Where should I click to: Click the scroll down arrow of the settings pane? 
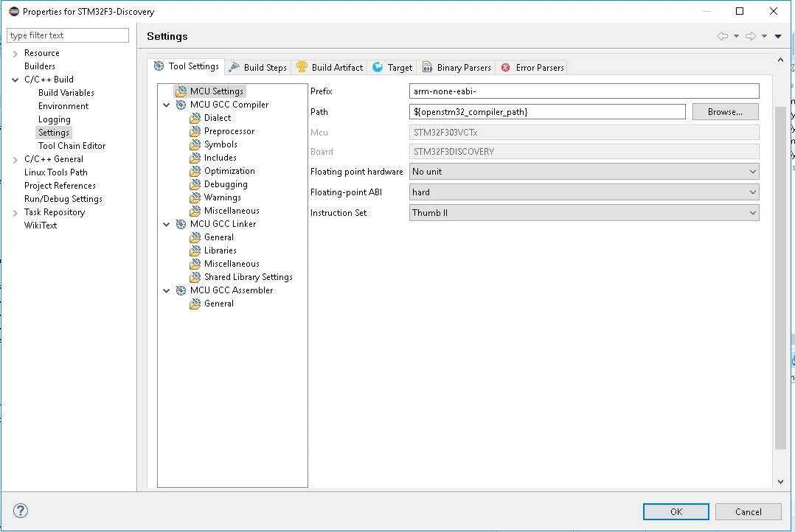click(781, 482)
